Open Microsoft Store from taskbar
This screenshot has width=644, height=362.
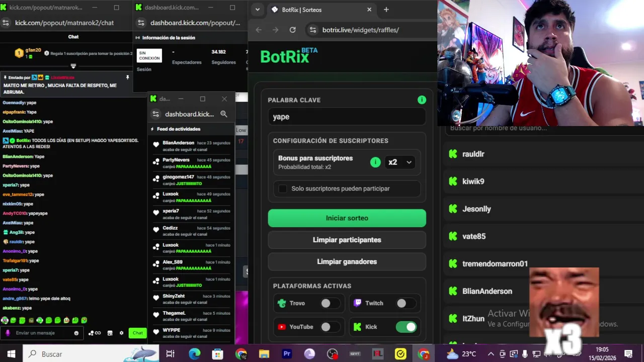click(217, 354)
